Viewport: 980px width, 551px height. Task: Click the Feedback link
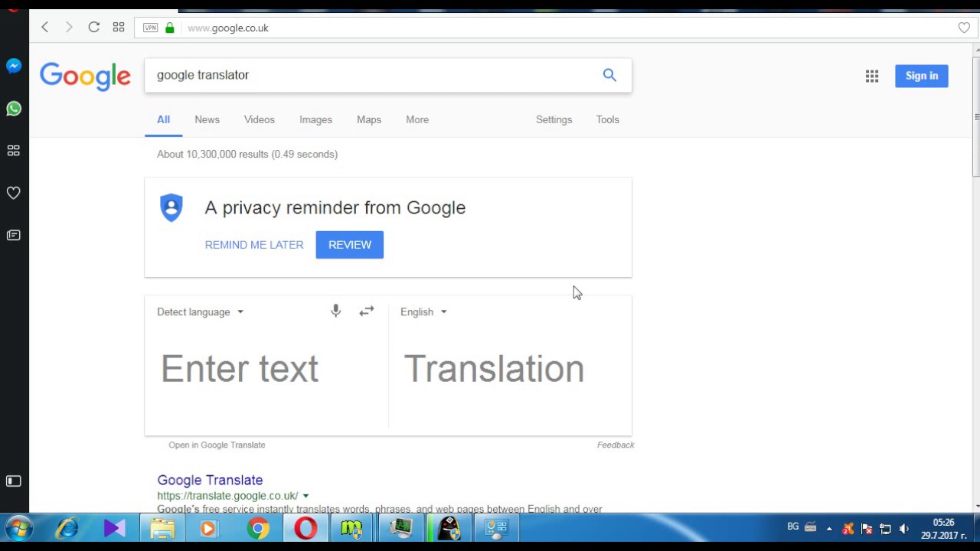616,445
